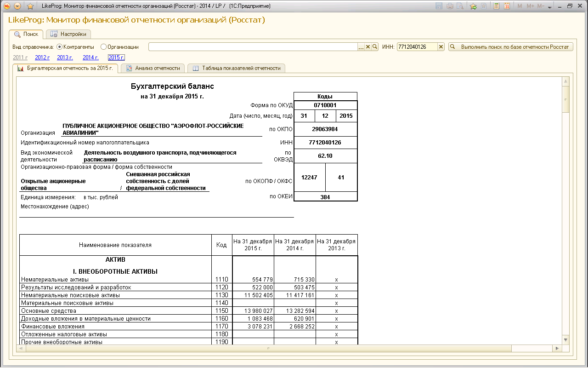Click the ОКУД code cell 0710001
The width and height of the screenshot is (588, 368).
[x=325, y=105]
